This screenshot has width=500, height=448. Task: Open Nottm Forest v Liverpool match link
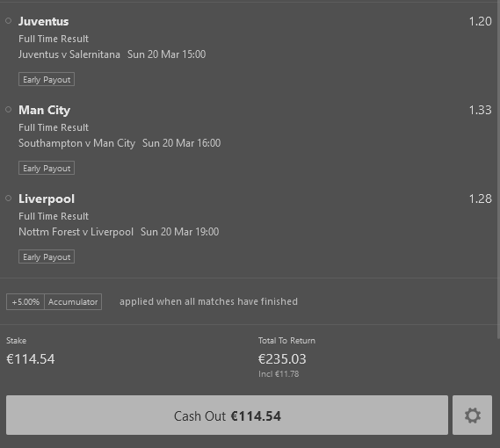pos(76,232)
